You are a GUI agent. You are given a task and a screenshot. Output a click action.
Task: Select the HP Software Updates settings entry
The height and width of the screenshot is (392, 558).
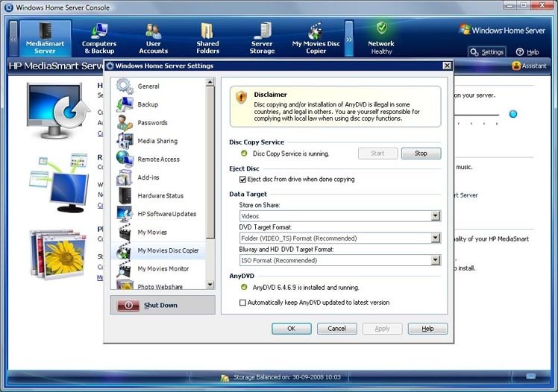158,214
